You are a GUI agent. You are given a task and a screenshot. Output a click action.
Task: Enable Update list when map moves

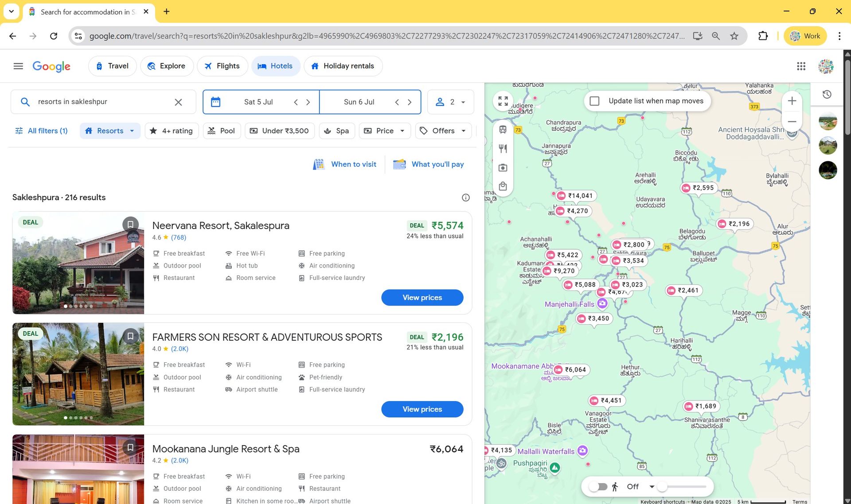pos(595,101)
